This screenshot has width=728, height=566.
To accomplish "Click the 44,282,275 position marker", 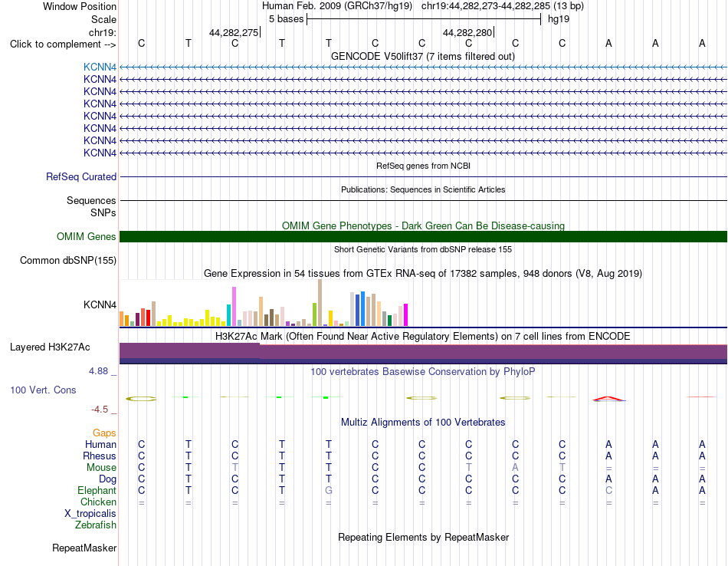I will tap(234, 32).
